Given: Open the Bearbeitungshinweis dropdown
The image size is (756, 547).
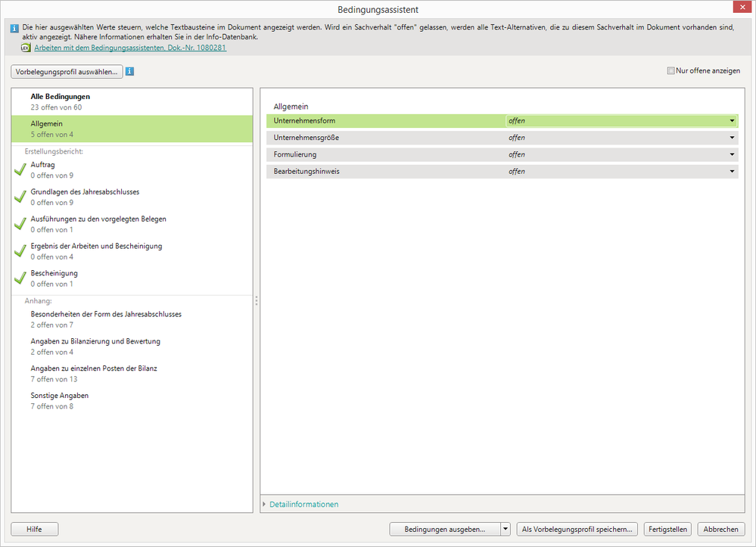Looking at the screenshot, I should point(732,172).
